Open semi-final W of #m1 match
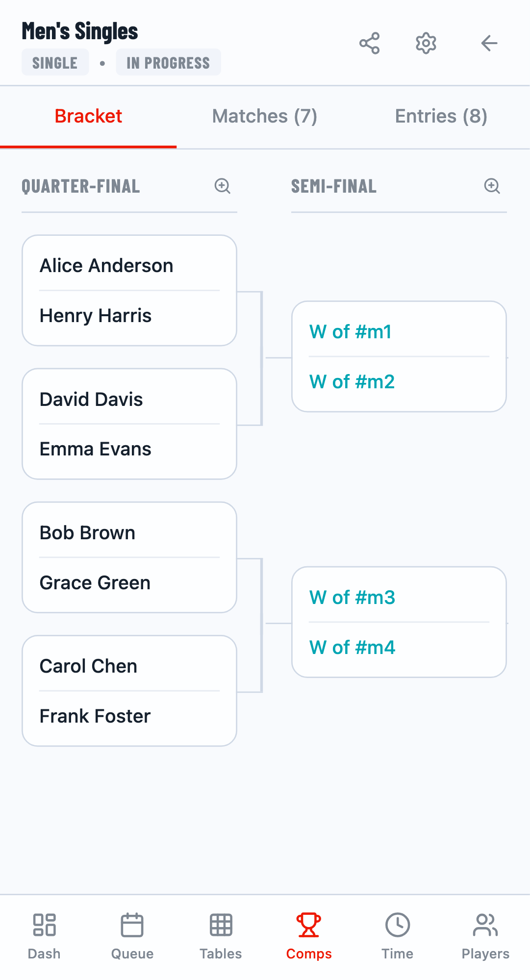 399,356
